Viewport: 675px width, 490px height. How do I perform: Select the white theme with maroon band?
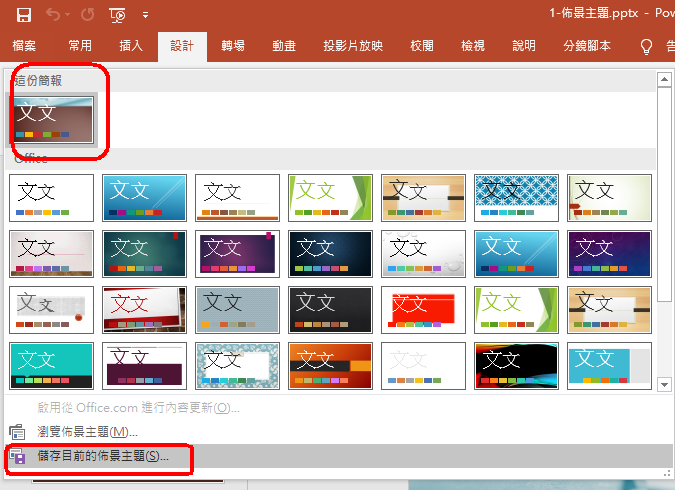point(144,366)
